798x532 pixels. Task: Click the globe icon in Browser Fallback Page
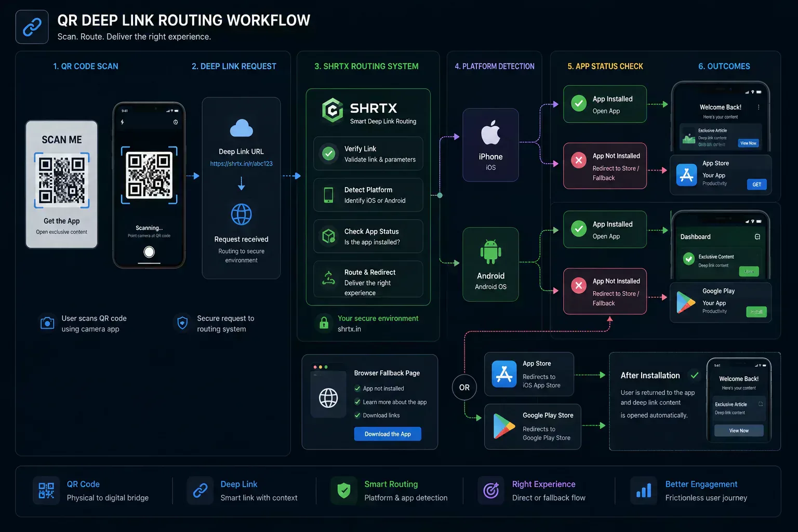click(328, 398)
